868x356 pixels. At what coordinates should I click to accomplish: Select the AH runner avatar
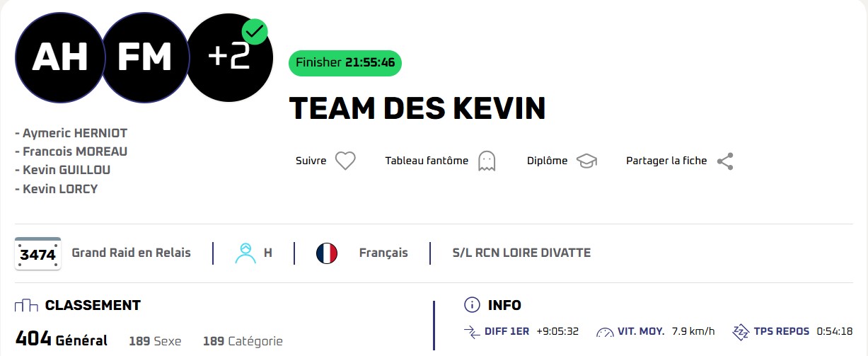[x=59, y=58]
